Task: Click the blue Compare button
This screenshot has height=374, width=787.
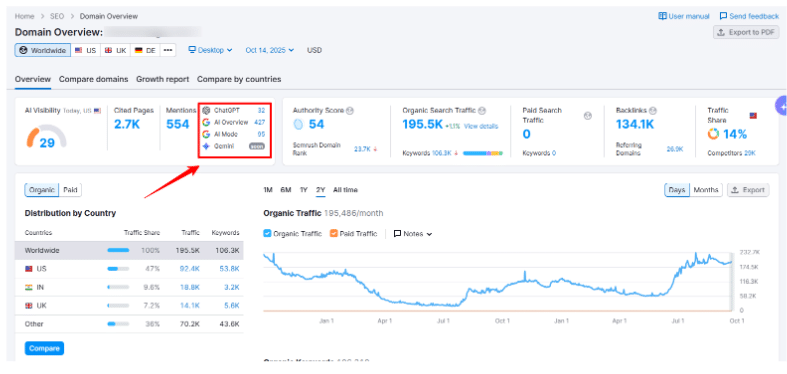Action: click(44, 348)
